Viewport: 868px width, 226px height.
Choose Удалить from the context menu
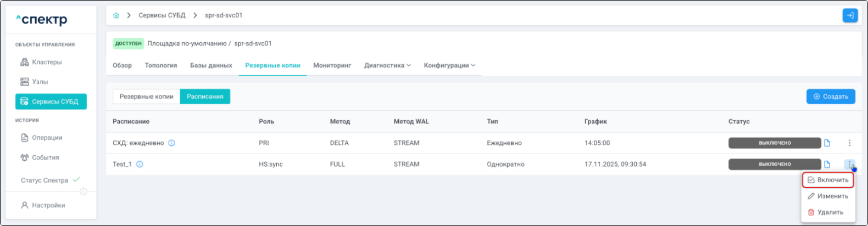click(825, 212)
